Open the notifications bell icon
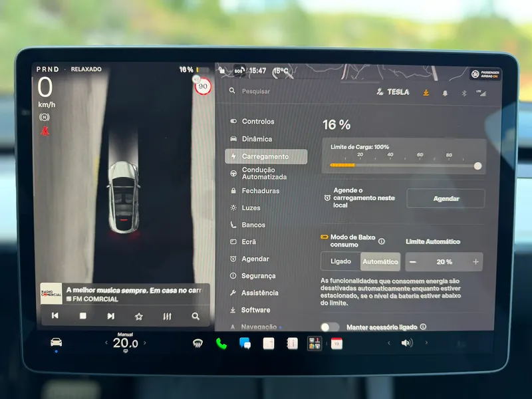Image resolution: width=532 pixels, height=399 pixels. [x=445, y=93]
